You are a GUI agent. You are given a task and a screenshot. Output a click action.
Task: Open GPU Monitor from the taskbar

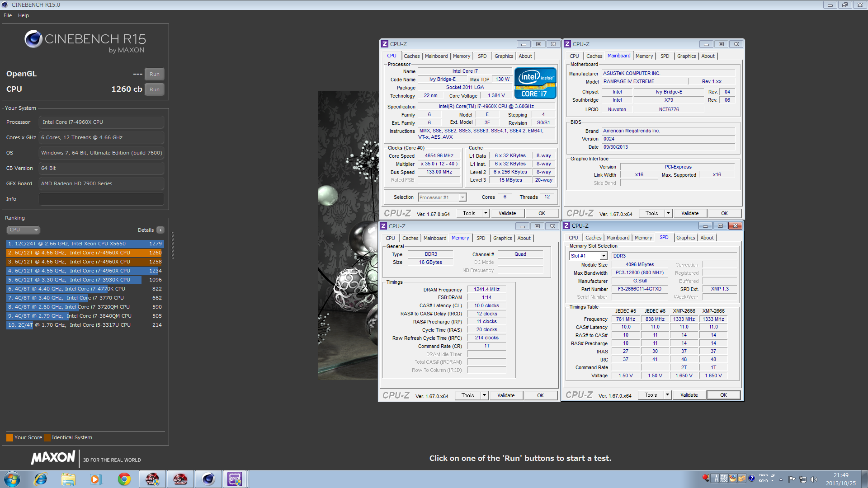tap(180, 479)
